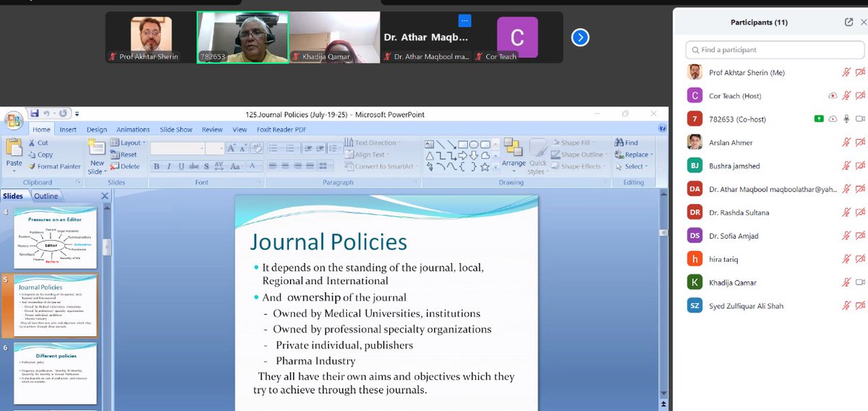Open the Font dialog launcher
Image resolution: width=868 pixels, height=411 pixels.
[260, 182]
